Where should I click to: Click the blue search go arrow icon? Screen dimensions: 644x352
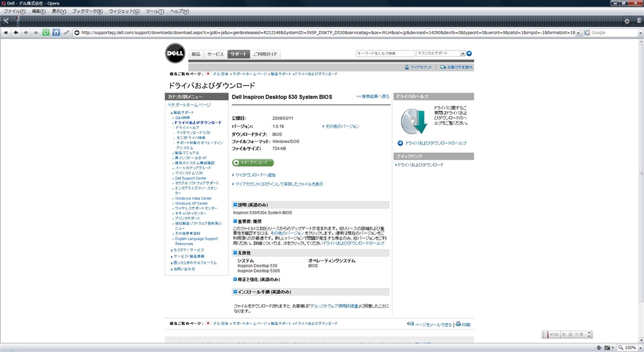(x=469, y=54)
